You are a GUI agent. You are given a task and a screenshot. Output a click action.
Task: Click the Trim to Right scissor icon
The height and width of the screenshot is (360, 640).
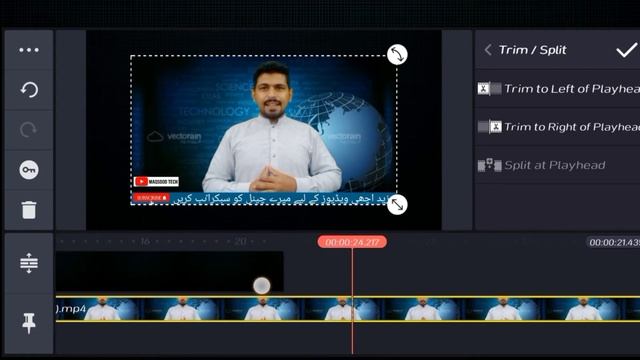[489, 127]
